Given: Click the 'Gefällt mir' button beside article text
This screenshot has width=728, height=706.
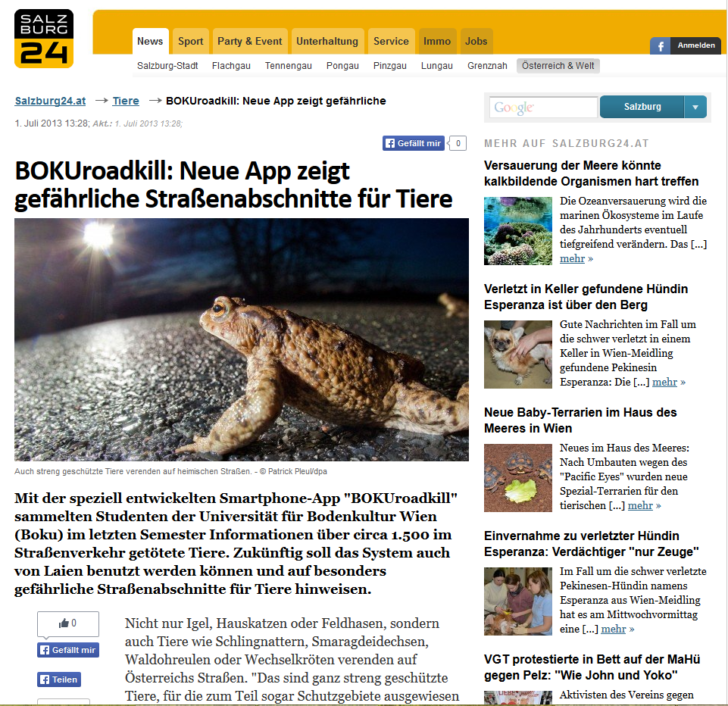Looking at the screenshot, I should (x=67, y=650).
